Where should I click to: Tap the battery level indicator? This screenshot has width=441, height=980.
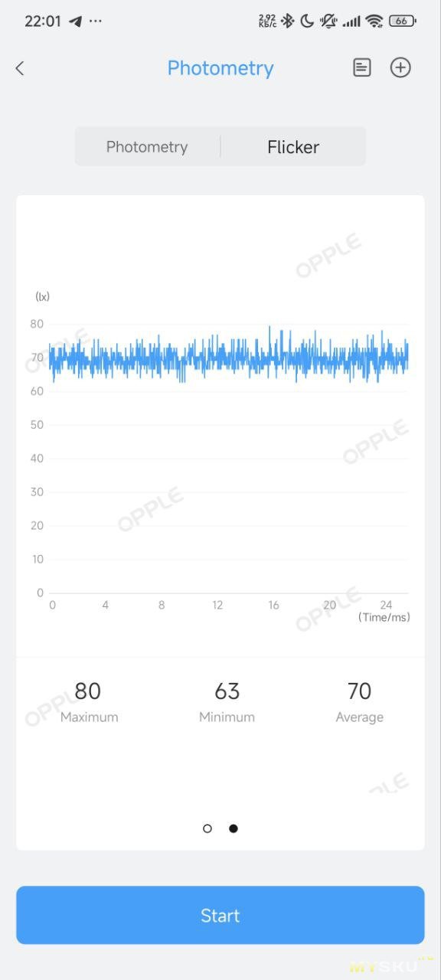click(x=402, y=21)
